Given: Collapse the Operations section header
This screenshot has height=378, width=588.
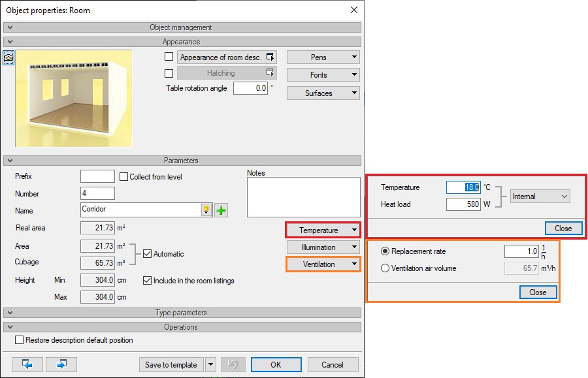Looking at the screenshot, I should click(182, 326).
